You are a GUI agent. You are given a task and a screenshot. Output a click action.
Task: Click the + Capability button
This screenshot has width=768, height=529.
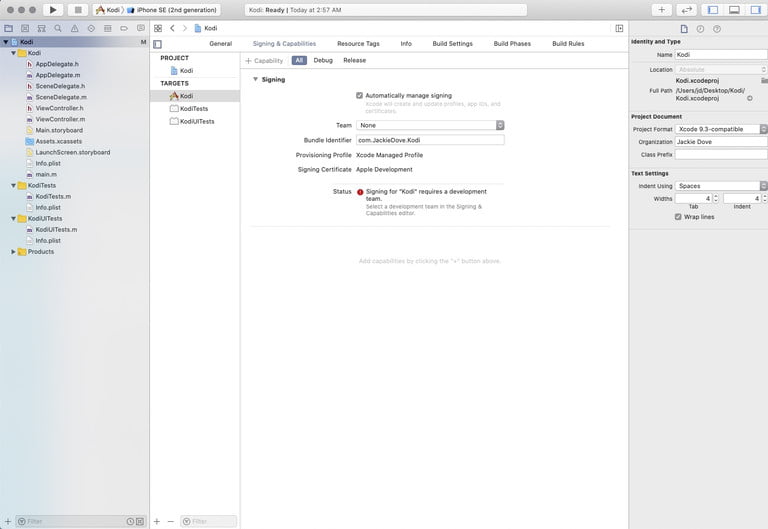point(265,61)
